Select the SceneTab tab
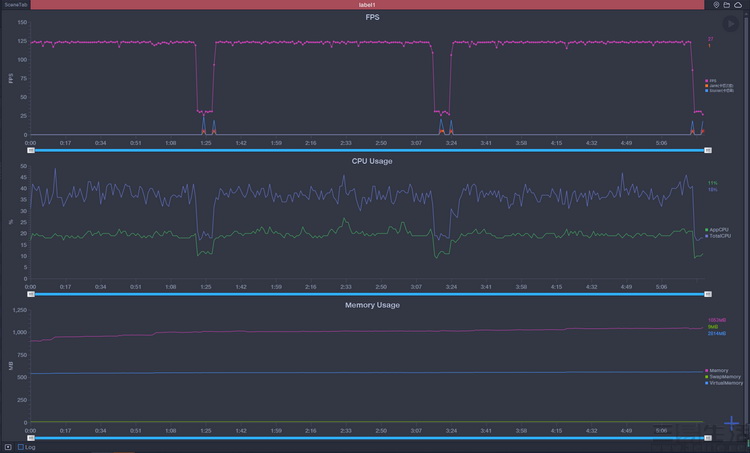Image resolution: width=750 pixels, height=453 pixels. pos(16,5)
